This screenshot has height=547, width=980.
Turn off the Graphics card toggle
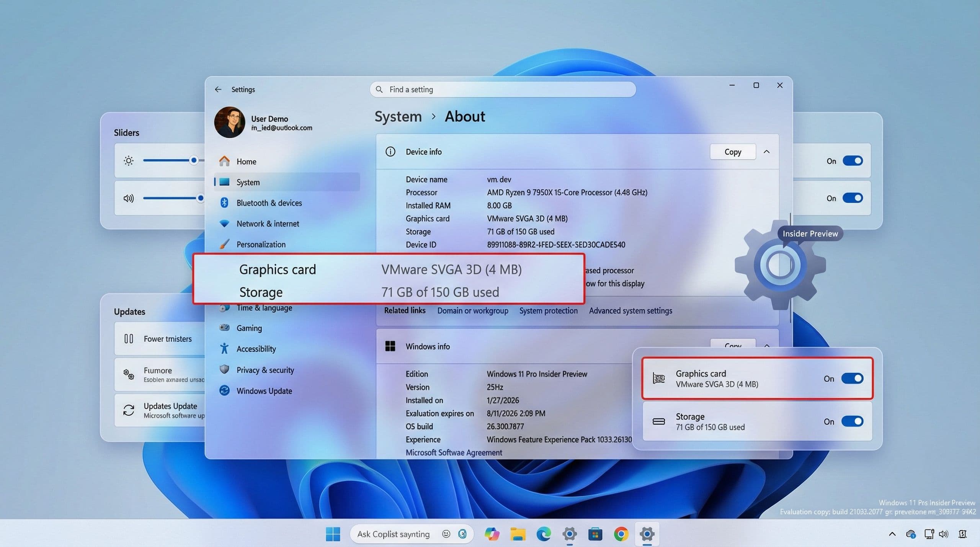click(x=853, y=379)
